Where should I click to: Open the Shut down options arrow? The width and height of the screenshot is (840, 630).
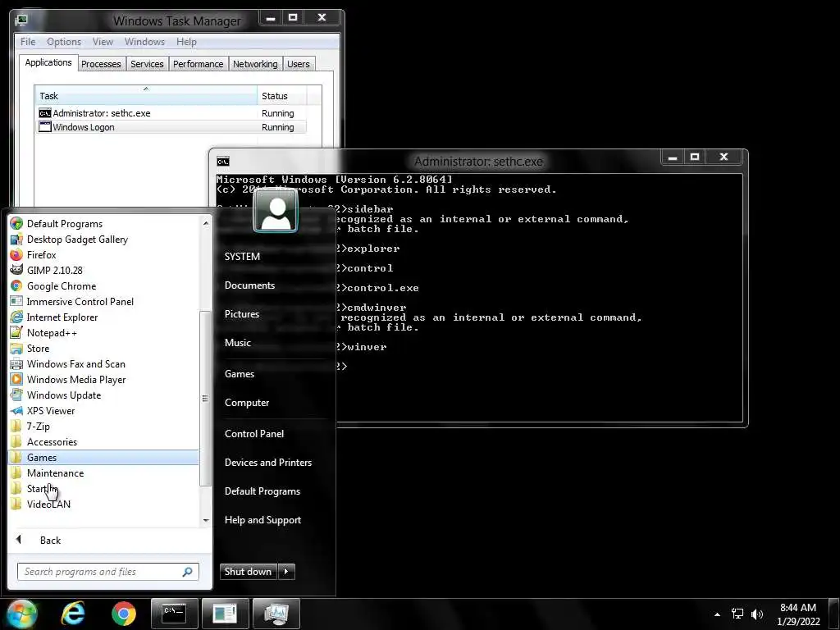click(x=286, y=572)
